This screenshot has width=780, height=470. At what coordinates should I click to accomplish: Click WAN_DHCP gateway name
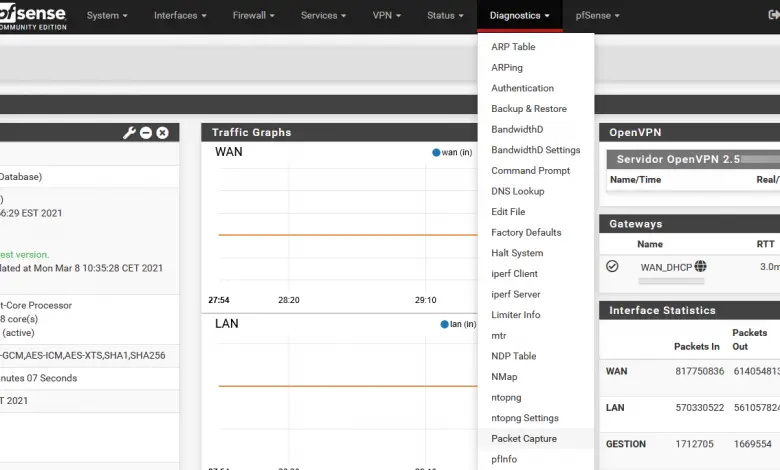point(666,268)
